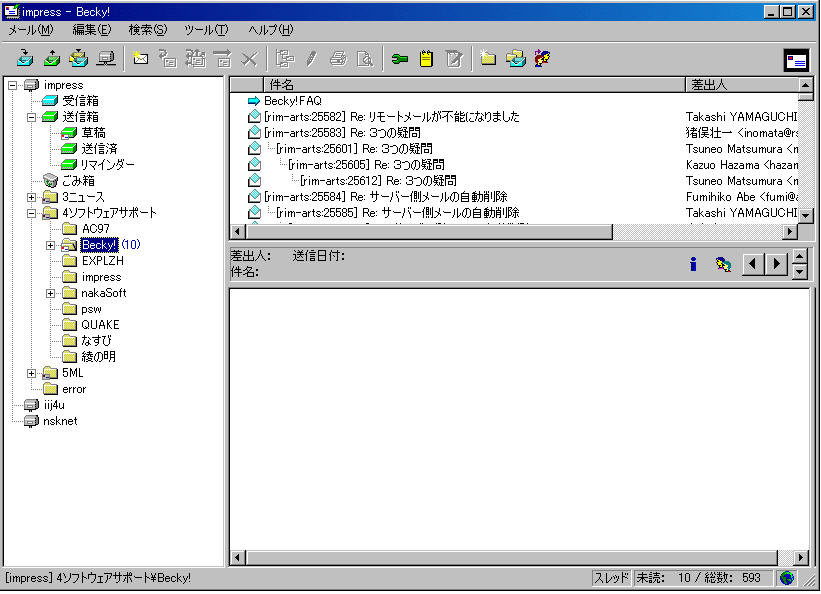
Task: Select the iij4u account
Action: click(x=54, y=405)
